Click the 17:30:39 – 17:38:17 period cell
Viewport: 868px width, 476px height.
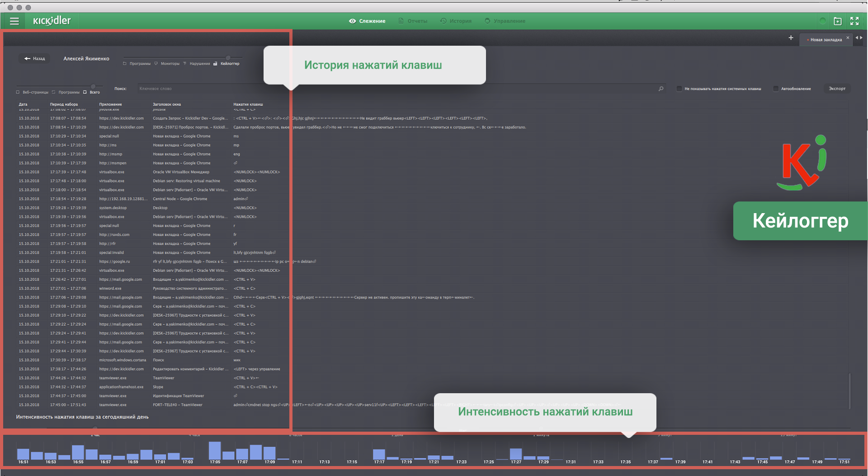(68, 360)
